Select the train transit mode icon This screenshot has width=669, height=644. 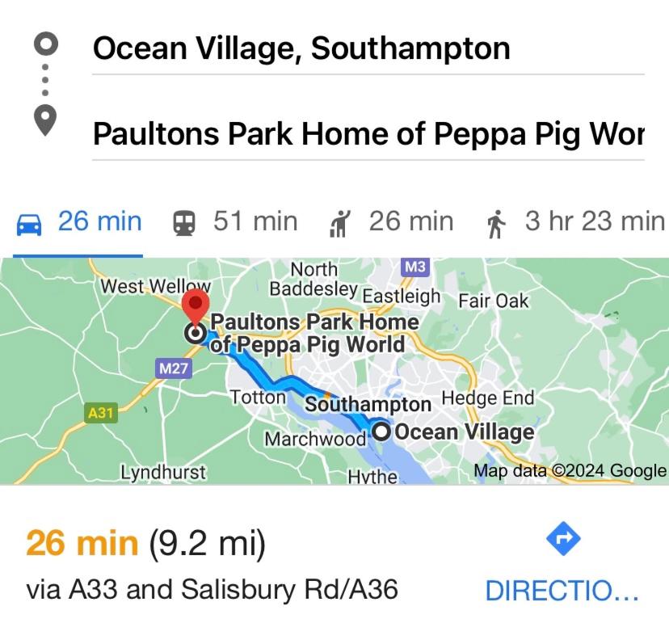coord(184,224)
